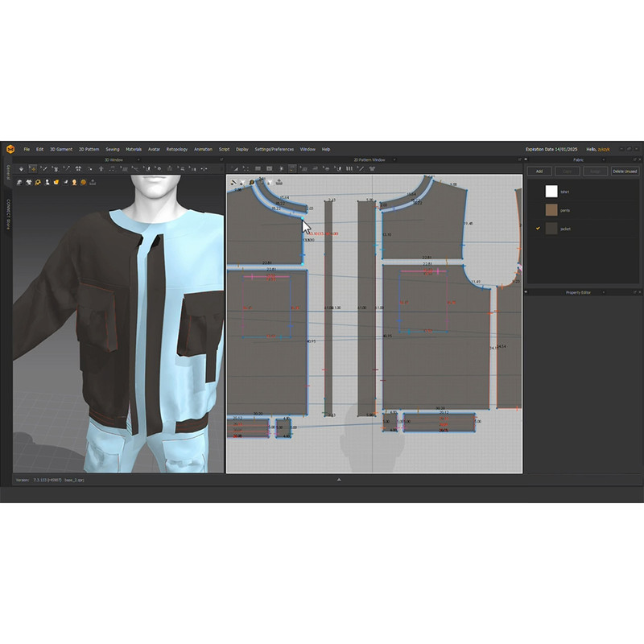Expand the bottom panel using the up arrow
644x644 pixels.
click(x=339, y=480)
